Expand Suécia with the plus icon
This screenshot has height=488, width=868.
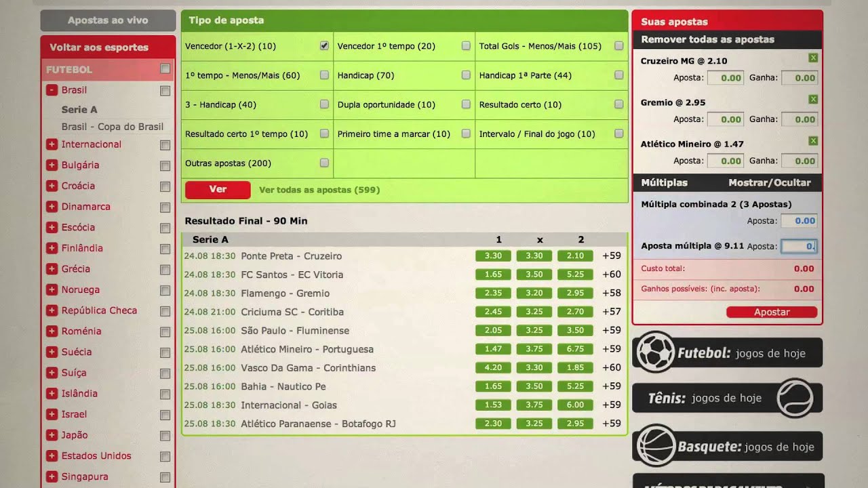pos(52,352)
